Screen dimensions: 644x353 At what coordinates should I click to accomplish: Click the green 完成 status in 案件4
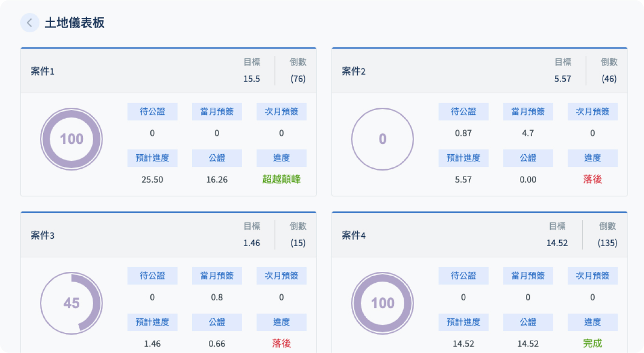point(592,344)
